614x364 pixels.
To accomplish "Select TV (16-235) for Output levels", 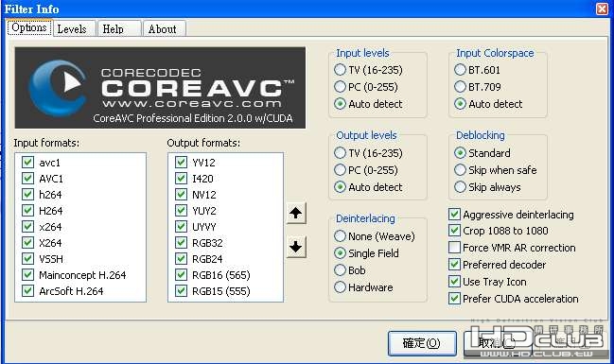I will point(340,152).
